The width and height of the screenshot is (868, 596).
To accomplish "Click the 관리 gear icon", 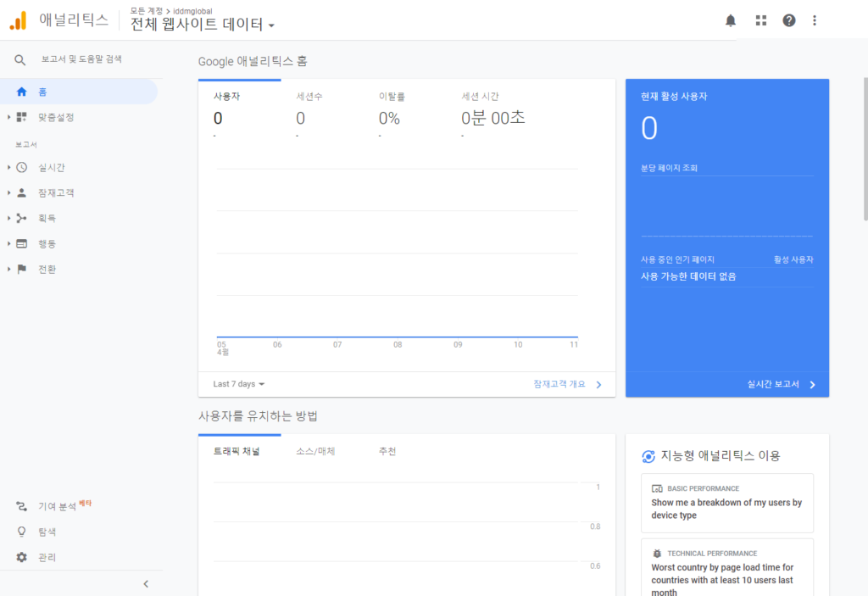I will tap(22, 557).
